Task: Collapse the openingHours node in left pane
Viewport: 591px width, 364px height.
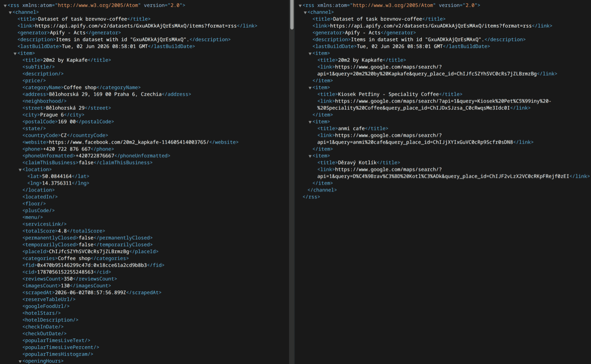Action: pos(20,361)
